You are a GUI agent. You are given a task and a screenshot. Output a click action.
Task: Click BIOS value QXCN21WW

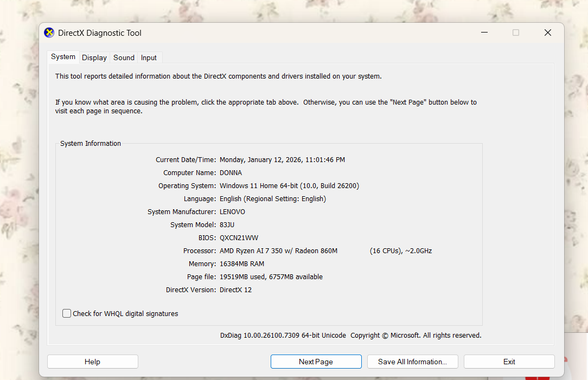tap(239, 238)
